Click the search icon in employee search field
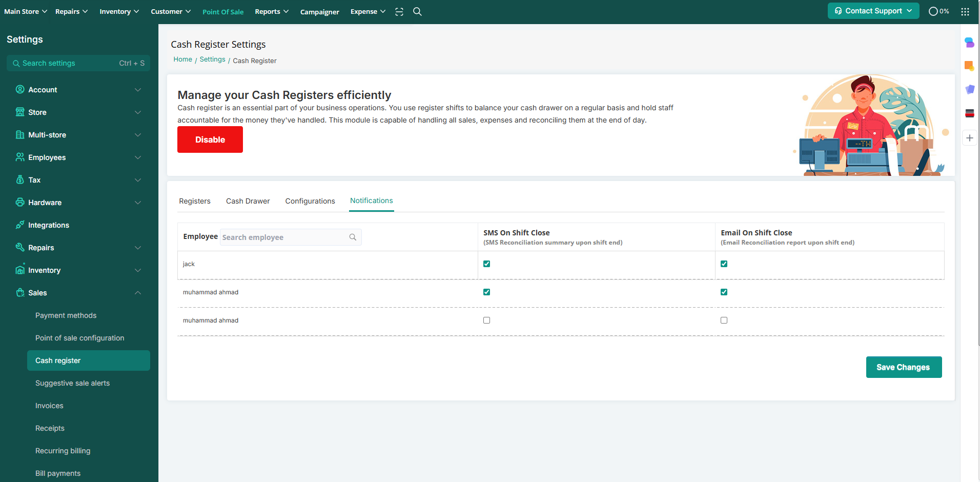The image size is (980, 482). (x=353, y=237)
